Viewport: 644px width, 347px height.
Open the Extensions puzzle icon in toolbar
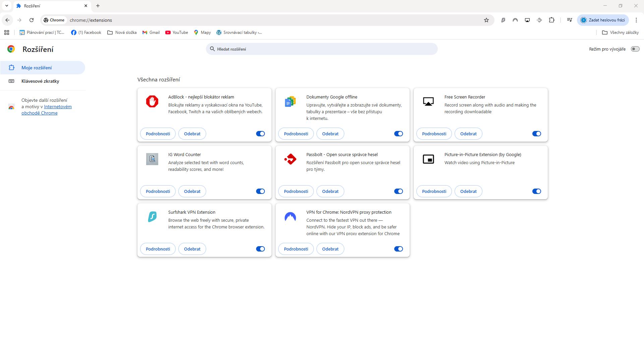(x=551, y=20)
